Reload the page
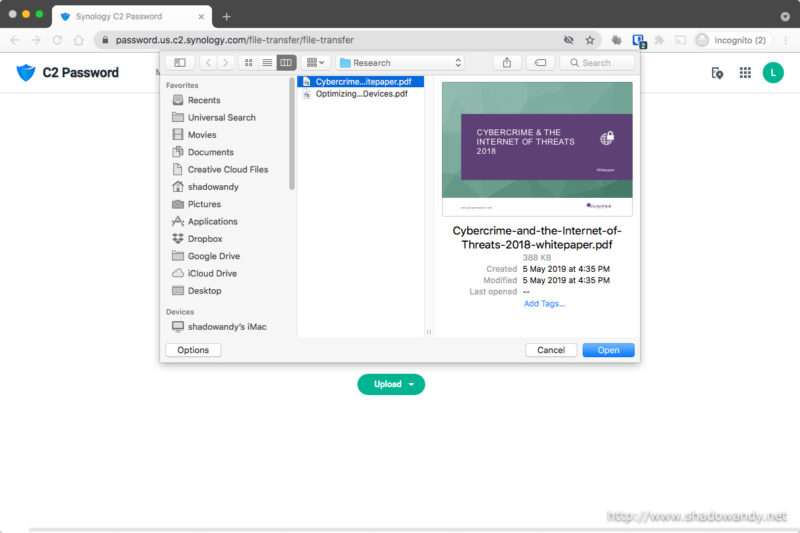 (57, 40)
